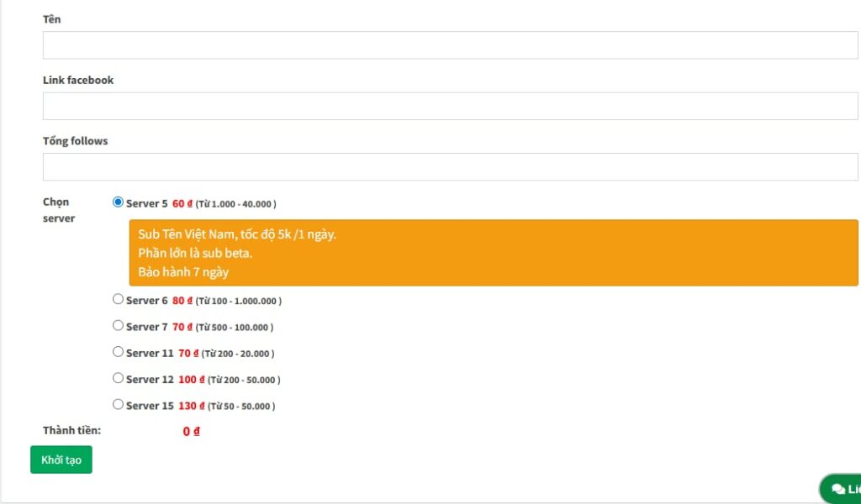The height and width of the screenshot is (504, 861).
Task: Pick the Server 7 radio button
Action: tap(118, 326)
